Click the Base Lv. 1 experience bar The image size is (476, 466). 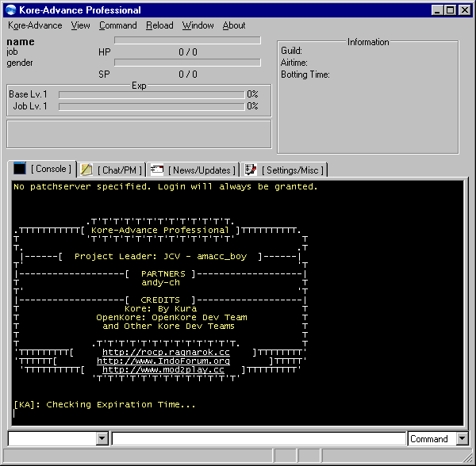pyautogui.click(x=152, y=95)
